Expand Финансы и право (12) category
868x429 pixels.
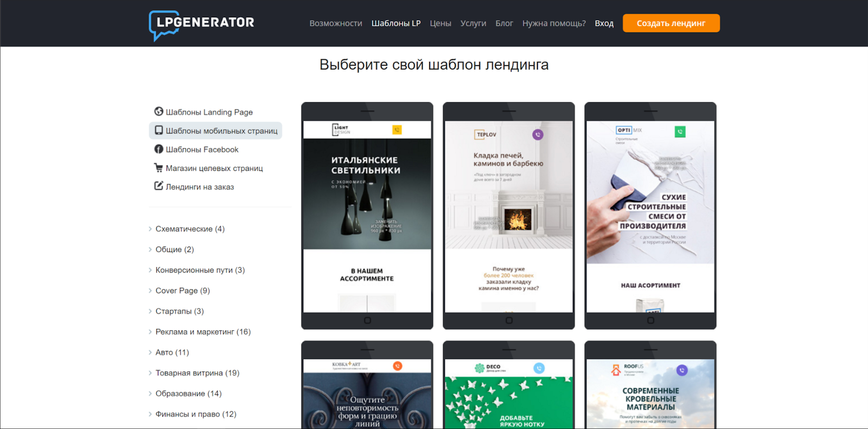tap(196, 415)
